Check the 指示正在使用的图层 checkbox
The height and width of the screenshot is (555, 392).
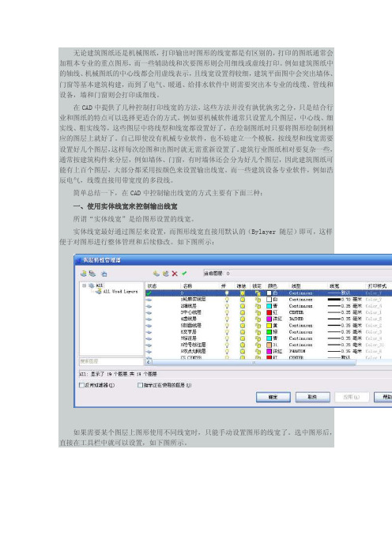coord(140,385)
